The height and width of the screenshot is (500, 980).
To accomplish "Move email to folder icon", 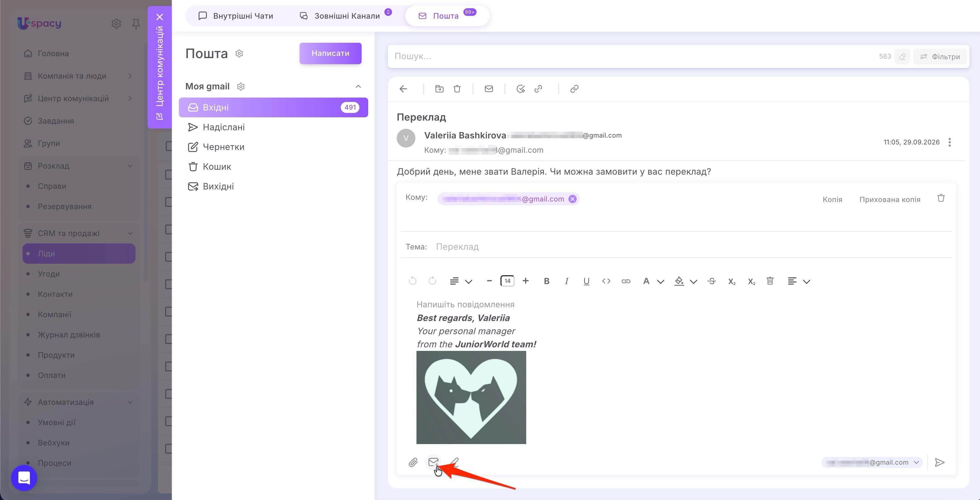I will (440, 89).
